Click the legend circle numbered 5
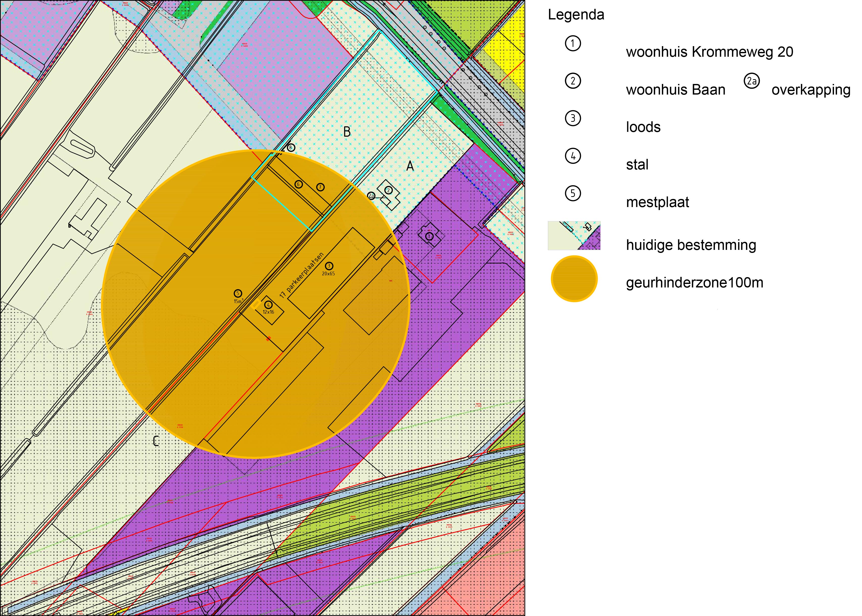Screen dimensions: 862x616 (x=572, y=193)
